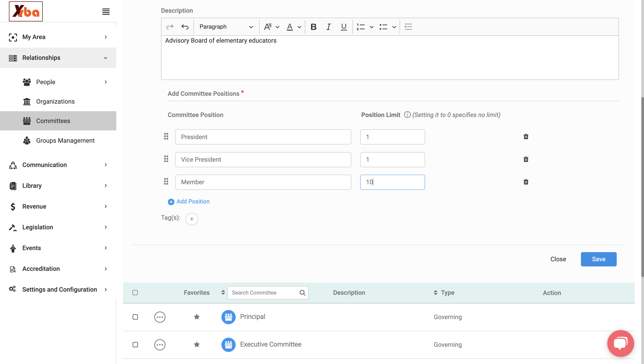This screenshot has height=364, width=644.
Task: Open the chat support bubble
Action: pos(621,343)
